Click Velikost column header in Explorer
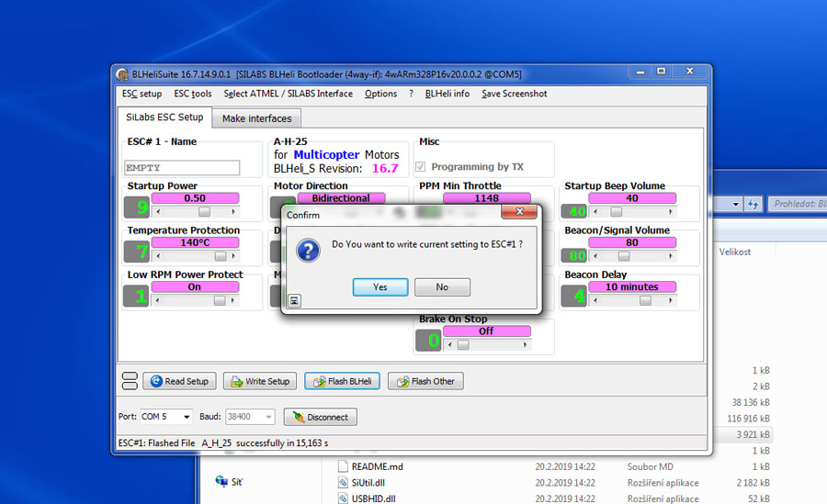Image resolution: width=827 pixels, height=504 pixels. pyautogui.click(x=735, y=252)
